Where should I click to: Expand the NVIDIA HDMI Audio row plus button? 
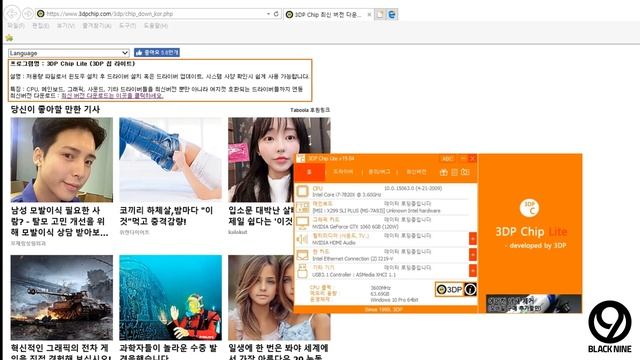(473, 238)
